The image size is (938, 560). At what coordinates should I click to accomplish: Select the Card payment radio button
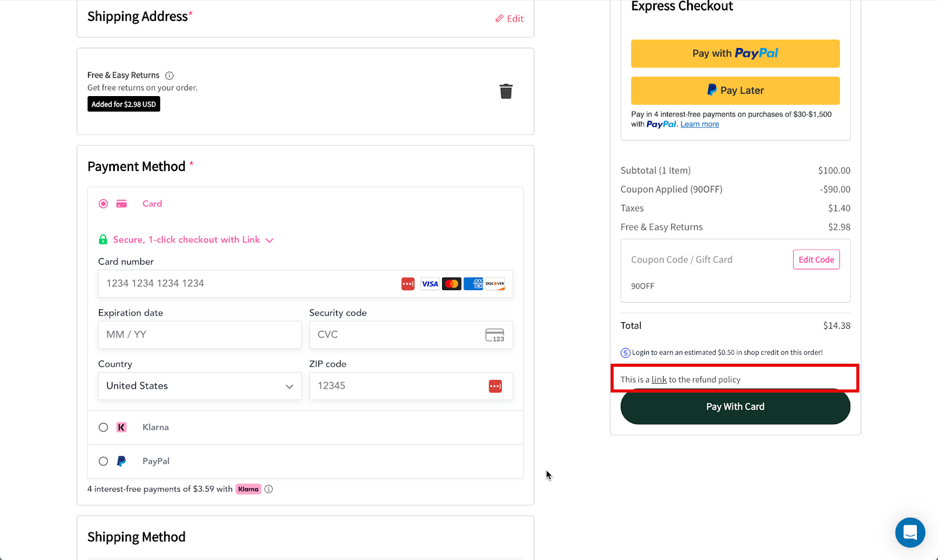point(103,204)
